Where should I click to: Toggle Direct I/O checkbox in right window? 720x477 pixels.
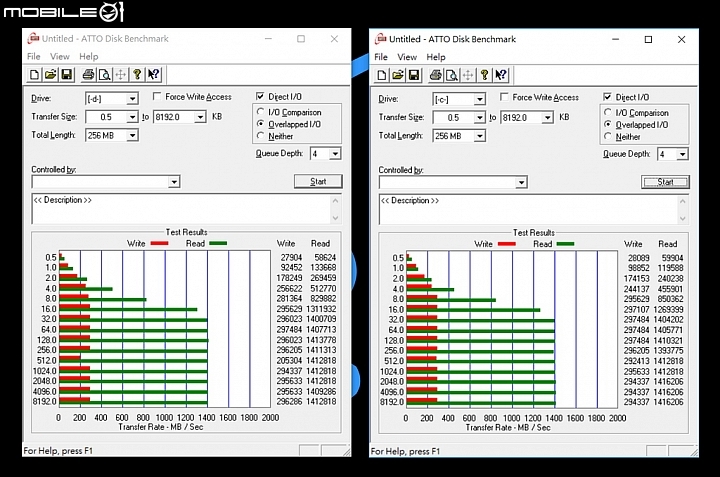[608, 97]
